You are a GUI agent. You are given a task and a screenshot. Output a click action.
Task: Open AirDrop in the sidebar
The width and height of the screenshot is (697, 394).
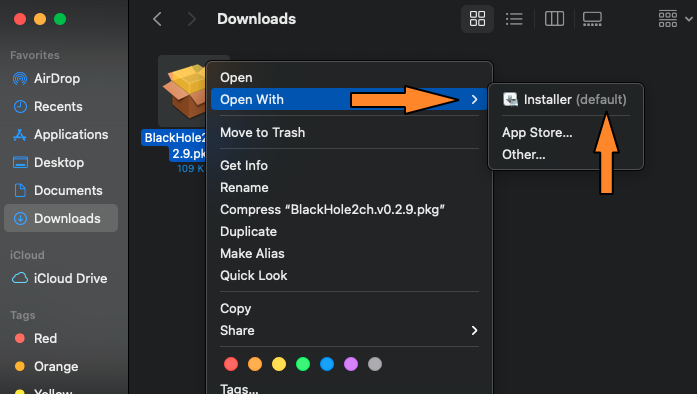[61, 79]
